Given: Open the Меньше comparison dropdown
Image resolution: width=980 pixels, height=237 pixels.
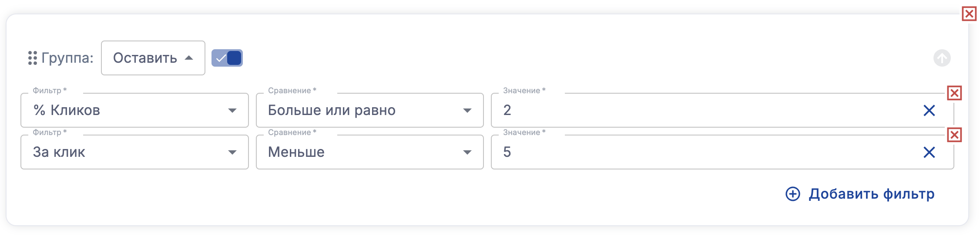Looking at the screenshot, I should [x=366, y=152].
